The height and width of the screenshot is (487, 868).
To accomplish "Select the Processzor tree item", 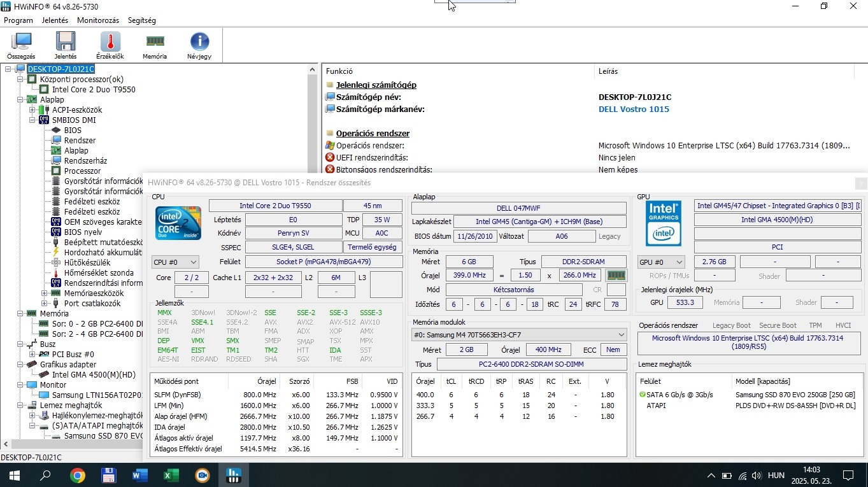I will 82,171.
